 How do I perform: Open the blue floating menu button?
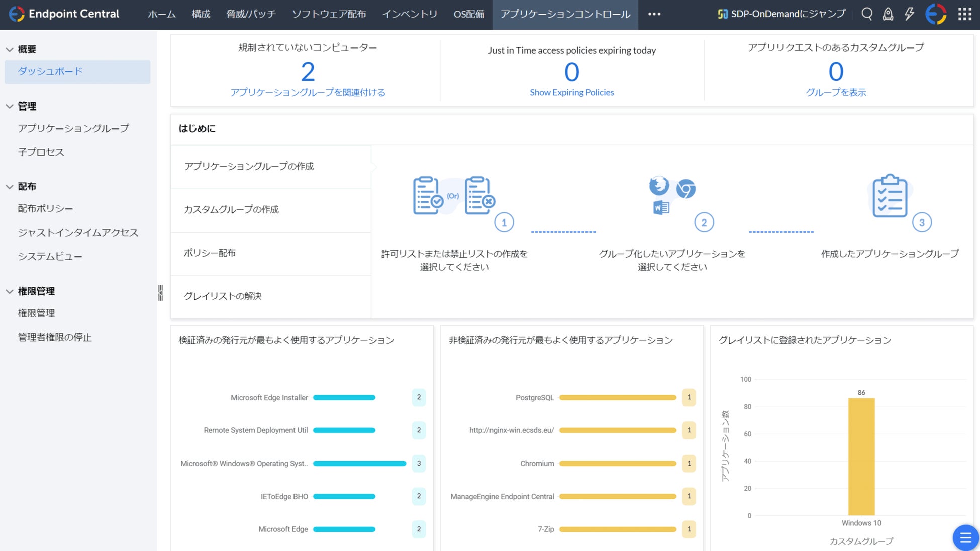tap(965, 537)
